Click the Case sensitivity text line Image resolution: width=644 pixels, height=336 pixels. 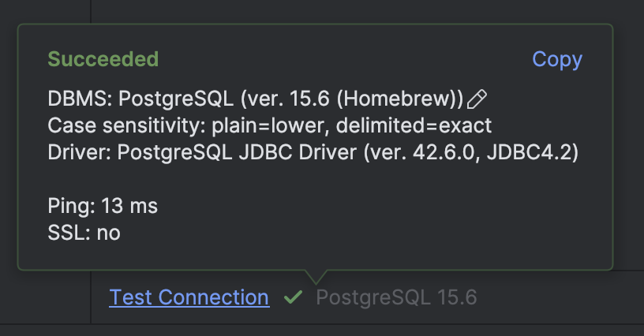(x=269, y=125)
